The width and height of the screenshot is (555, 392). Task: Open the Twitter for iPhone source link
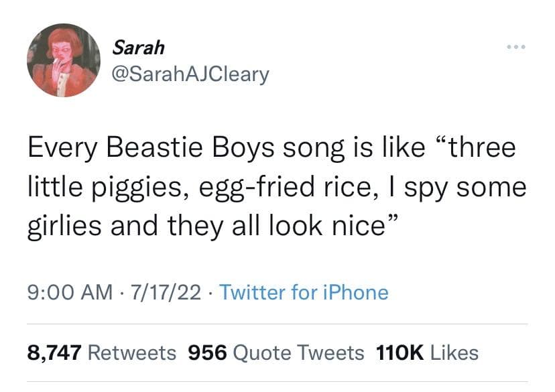coord(304,292)
